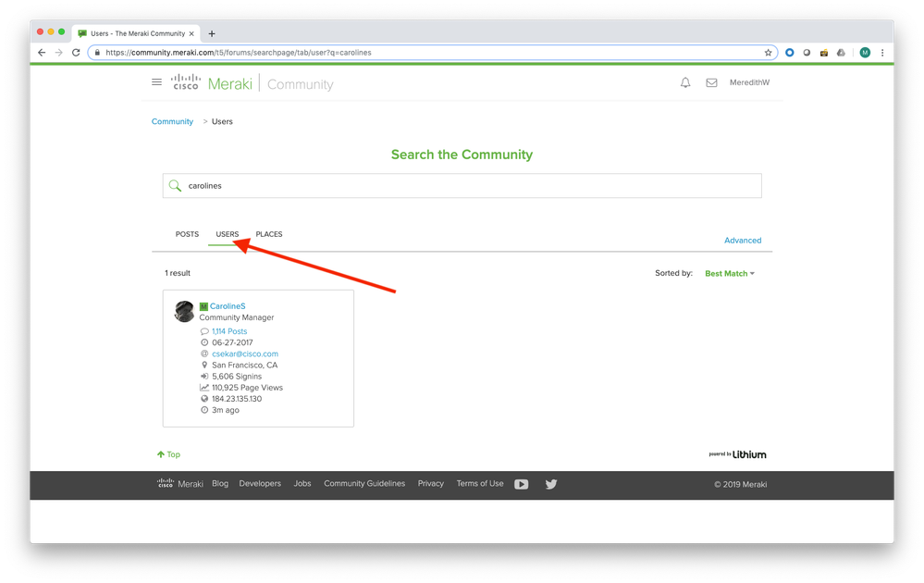This screenshot has height=583, width=924.
Task: Open the messages envelope icon
Action: [711, 82]
